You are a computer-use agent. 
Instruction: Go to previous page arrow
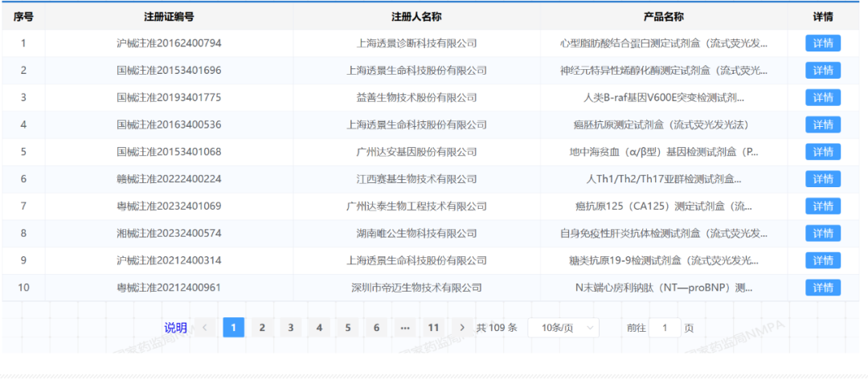[x=205, y=328]
